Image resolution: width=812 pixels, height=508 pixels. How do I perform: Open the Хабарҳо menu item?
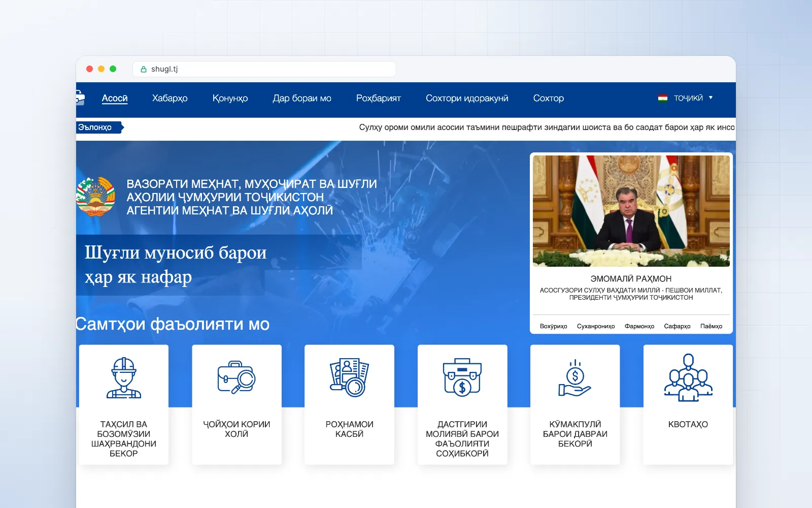point(170,98)
